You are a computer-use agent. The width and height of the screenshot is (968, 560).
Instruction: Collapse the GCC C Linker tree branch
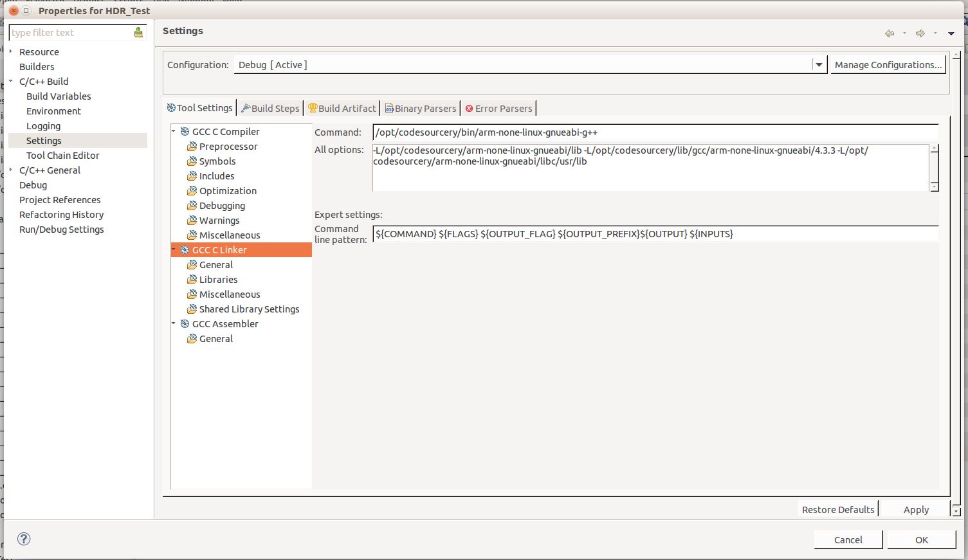(172, 249)
